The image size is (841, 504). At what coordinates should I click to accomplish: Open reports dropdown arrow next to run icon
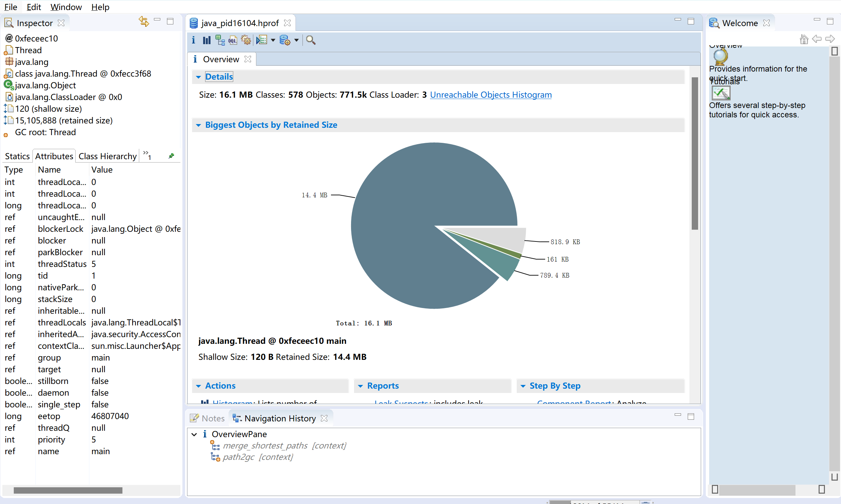coord(273,40)
